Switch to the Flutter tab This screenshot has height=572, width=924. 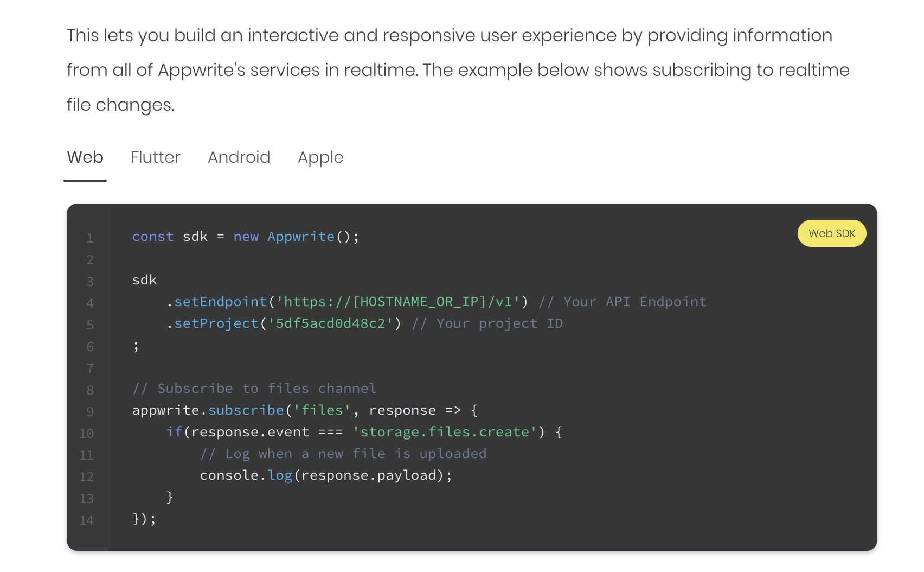point(156,157)
